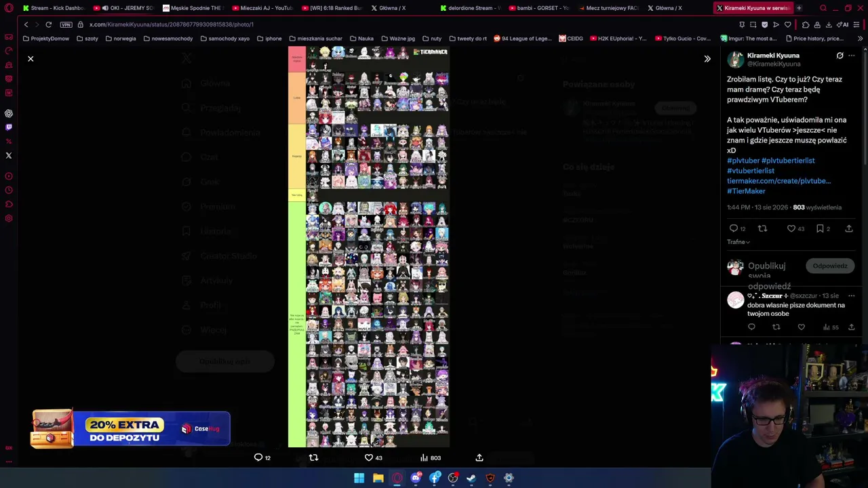Toggle the VPN badge in address bar
Screen dimensions: 868x488
[x=66, y=24]
